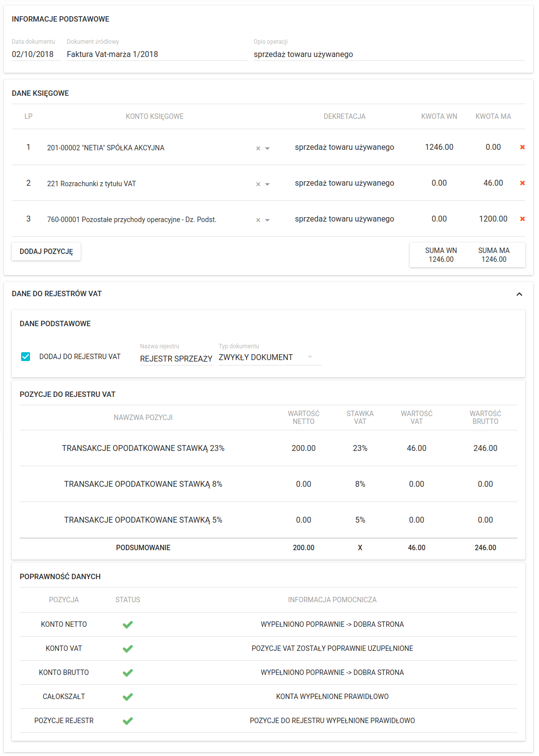Click the Kwota WN value in the 221 row
Image resolution: width=539 pixels, height=756 pixels.
point(439,183)
